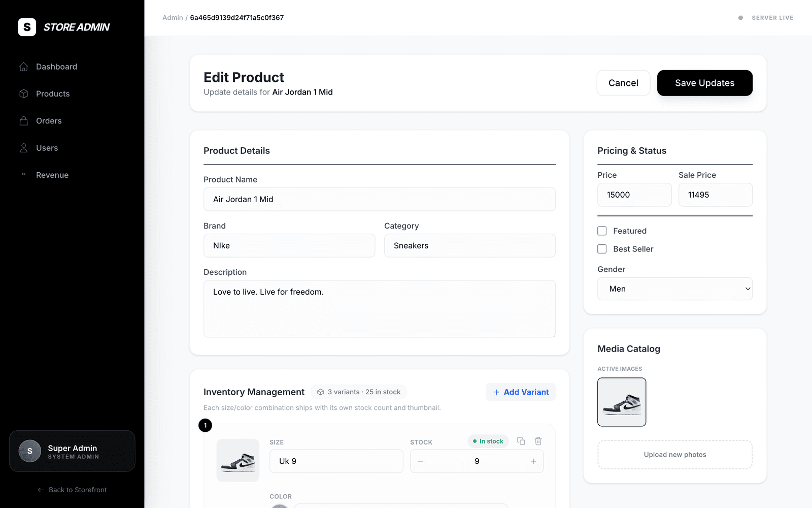Increase stock with the plus button
812x508 pixels.
pos(533,461)
